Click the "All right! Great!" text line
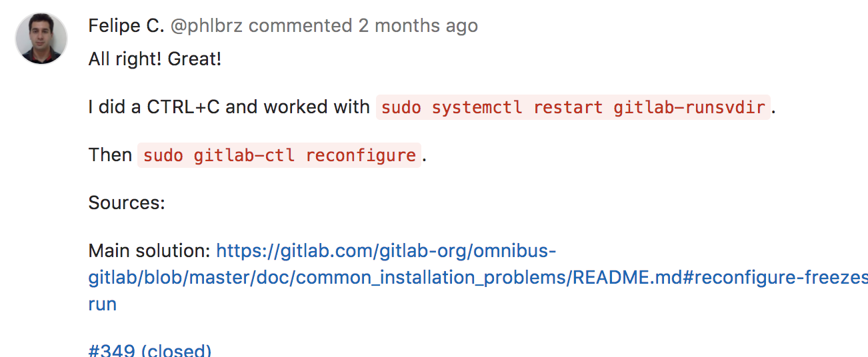The width and height of the screenshot is (868, 357). tap(155, 59)
